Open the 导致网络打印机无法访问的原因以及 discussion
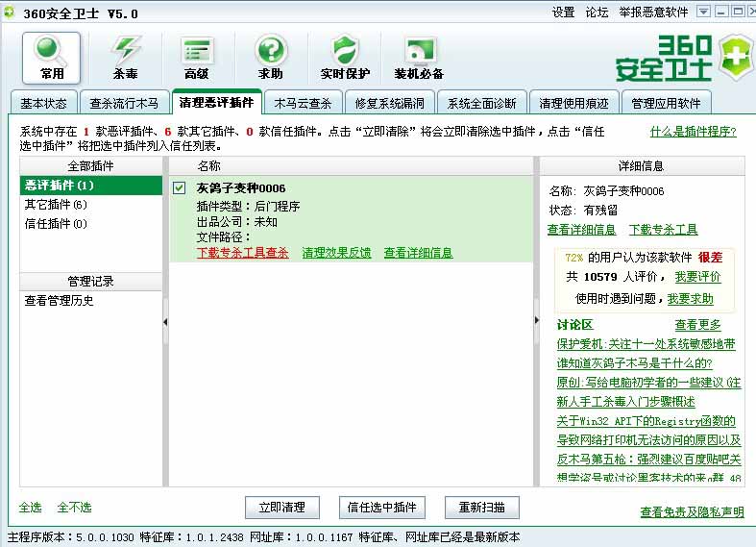 [x=648, y=440]
